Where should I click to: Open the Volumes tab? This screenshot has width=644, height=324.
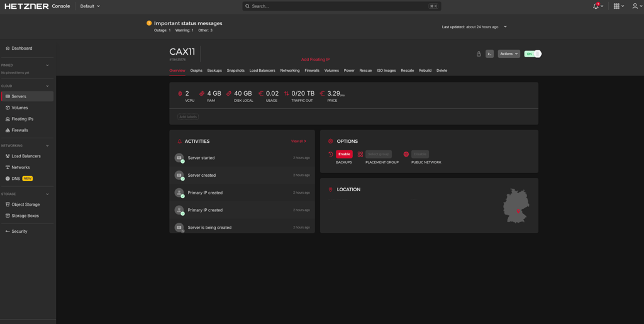point(332,70)
